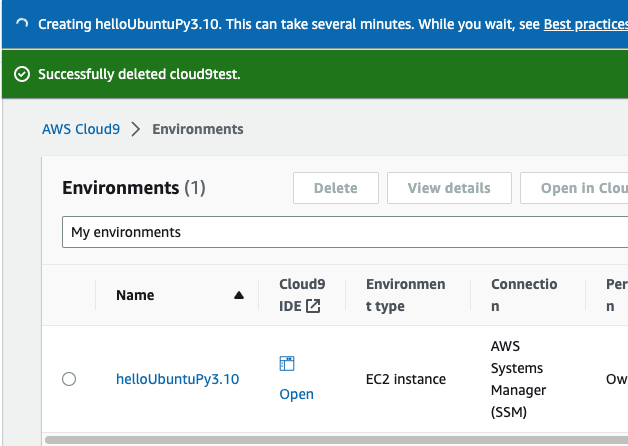Screen dimensions: 628x446
Task: Click the IDE window icon above Open
Action: tap(287, 364)
